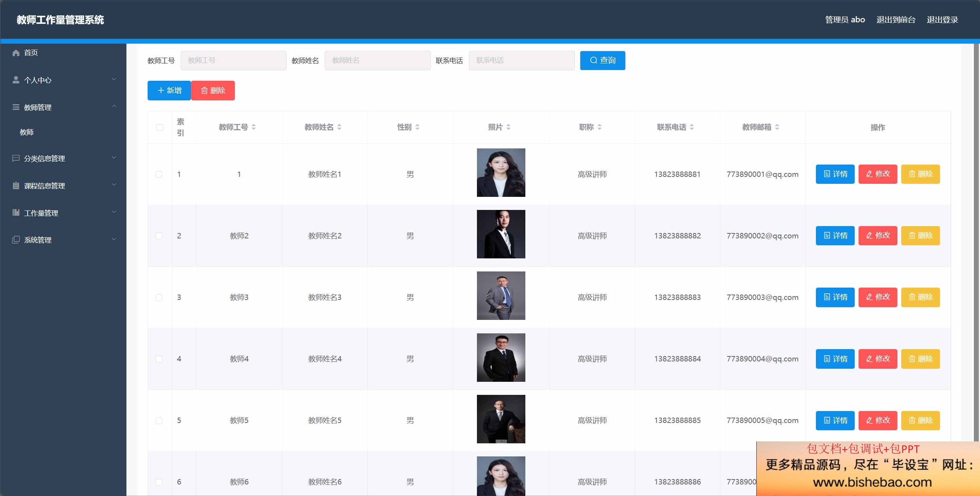Expand the 分类信息管理 chevron
This screenshot has height=496, width=980.
[114, 158]
